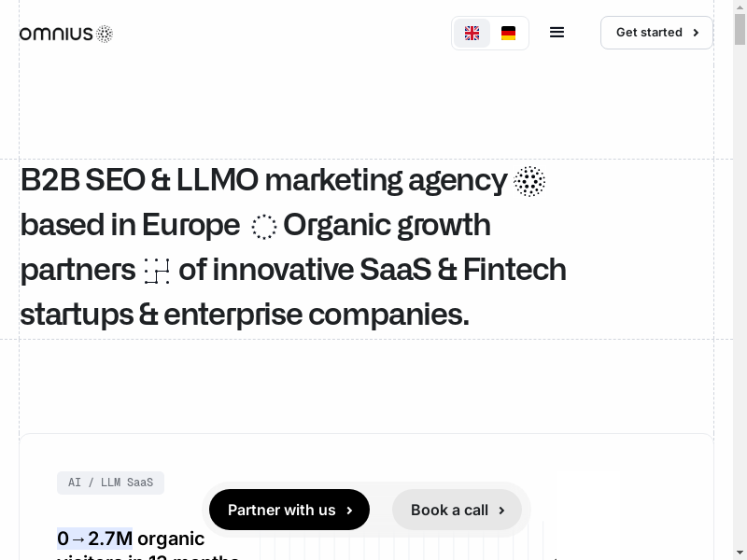Click the chevron in Partner with us

[x=349, y=511]
